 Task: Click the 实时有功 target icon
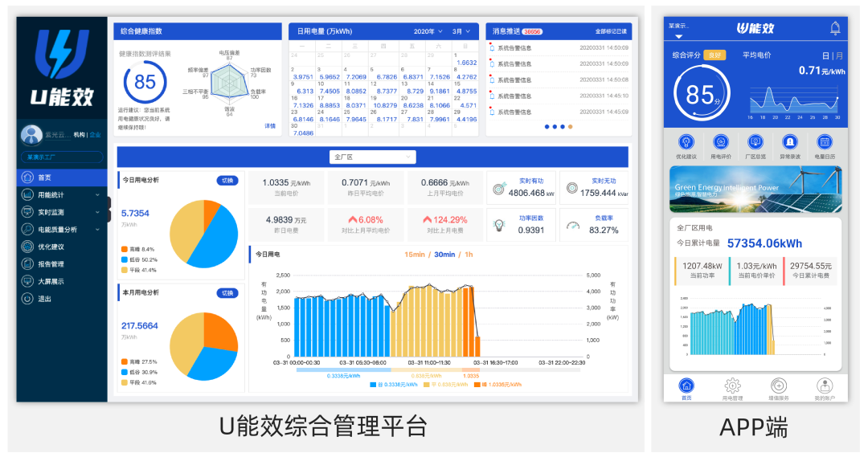click(x=499, y=188)
